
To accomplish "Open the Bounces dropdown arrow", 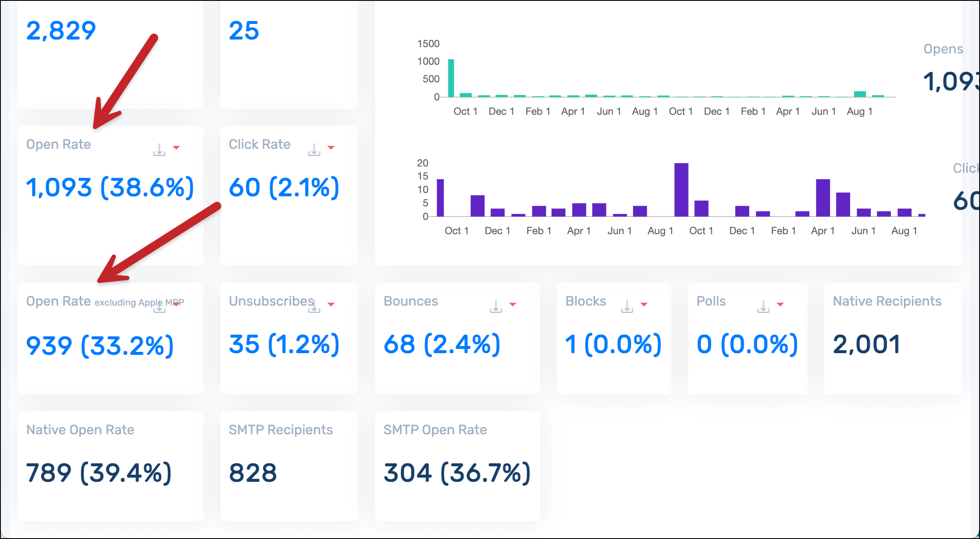I will click(x=513, y=304).
